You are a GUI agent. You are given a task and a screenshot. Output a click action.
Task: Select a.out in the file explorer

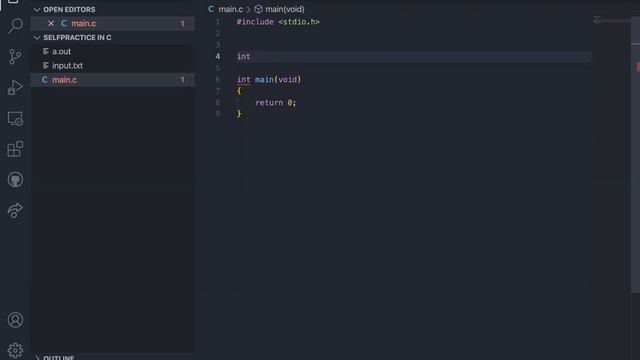coord(113,51)
